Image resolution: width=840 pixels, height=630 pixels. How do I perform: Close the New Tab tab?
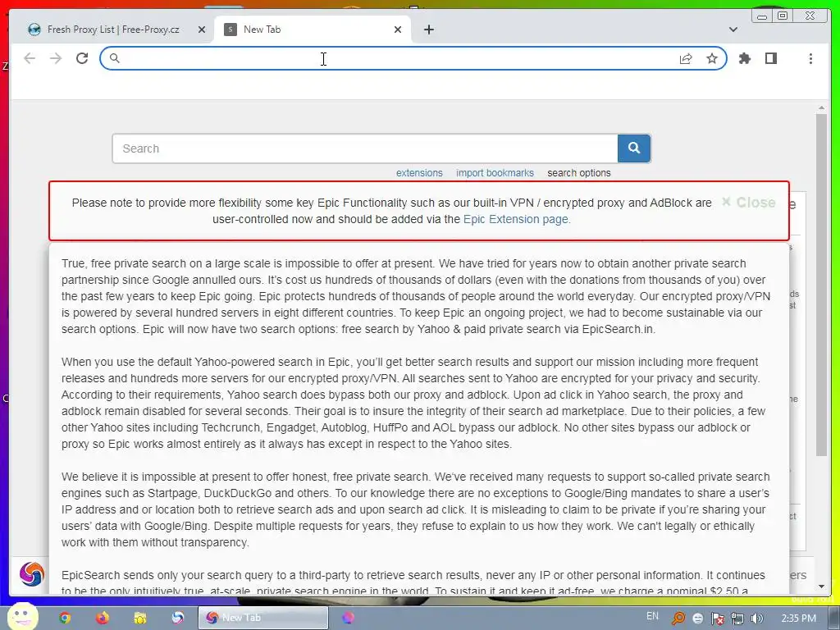[x=398, y=30]
